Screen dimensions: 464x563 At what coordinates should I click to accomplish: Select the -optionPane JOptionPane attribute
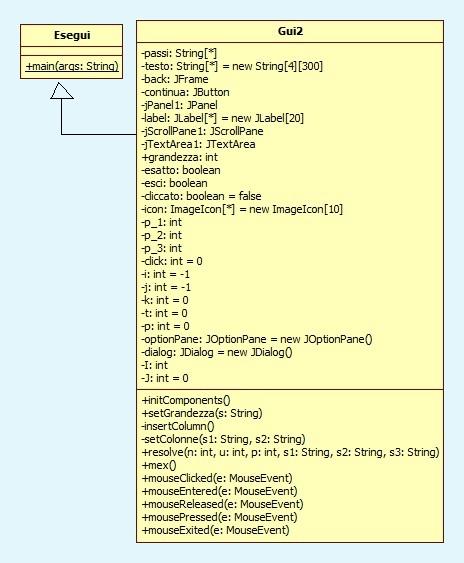(257, 339)
